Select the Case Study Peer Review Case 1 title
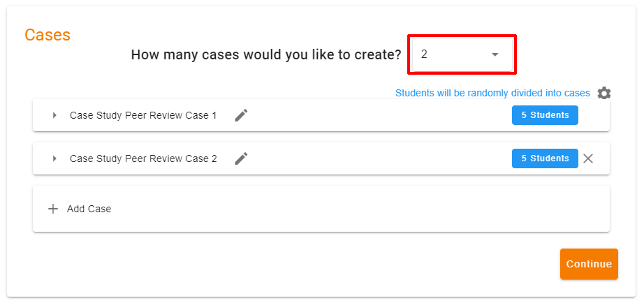Screen dimensions: 644x303 [143, 115]
